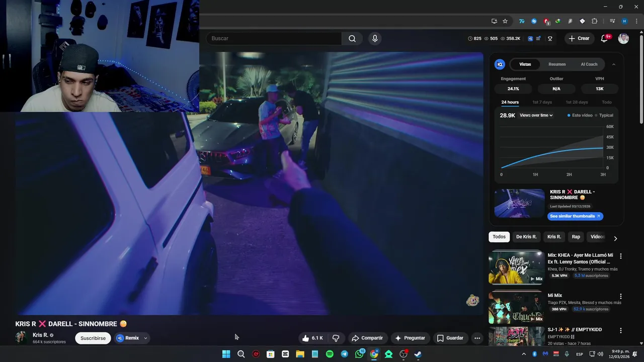Switch to the Vistas tab
644x362 pixels.
pyautogui.click(x=525, y=64)
